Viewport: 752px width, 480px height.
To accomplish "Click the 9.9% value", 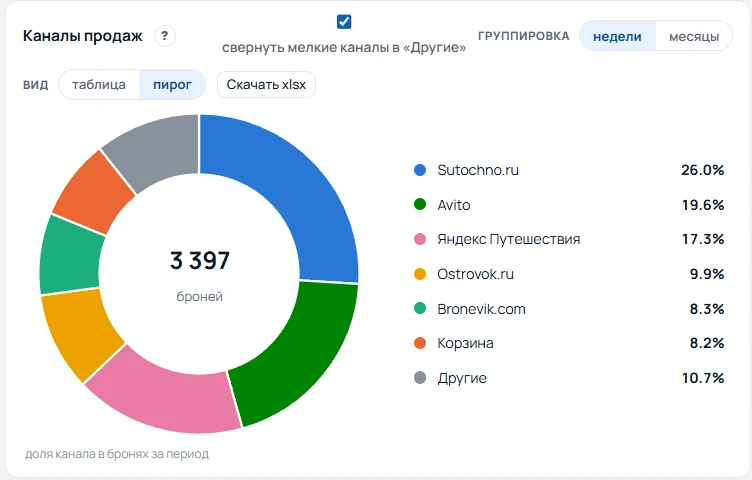I will click(707, 274).
